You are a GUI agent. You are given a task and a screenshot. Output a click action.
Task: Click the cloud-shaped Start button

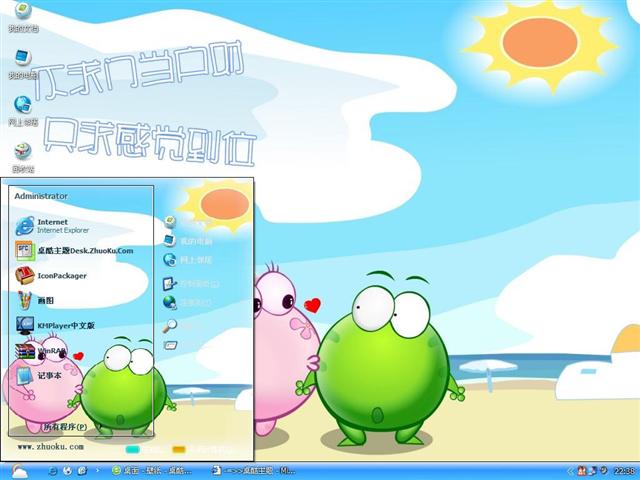pos(18,471)
